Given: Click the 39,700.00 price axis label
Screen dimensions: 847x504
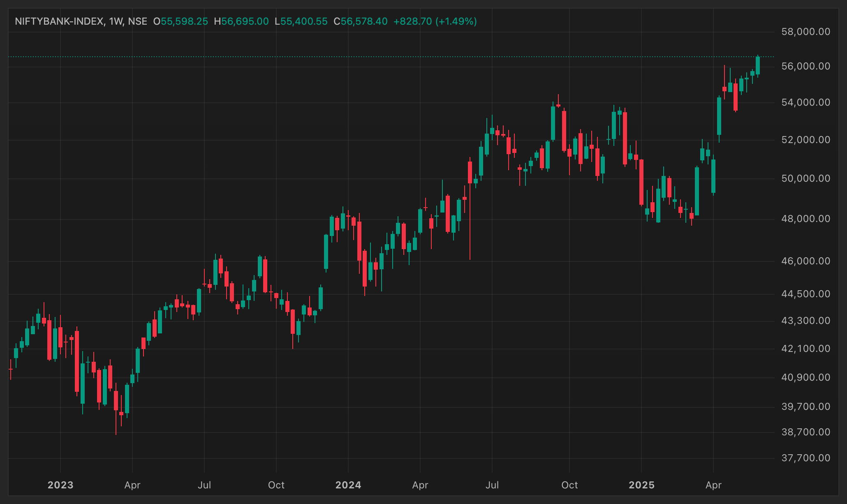Looking at the screenshot, I should (806, 407).
